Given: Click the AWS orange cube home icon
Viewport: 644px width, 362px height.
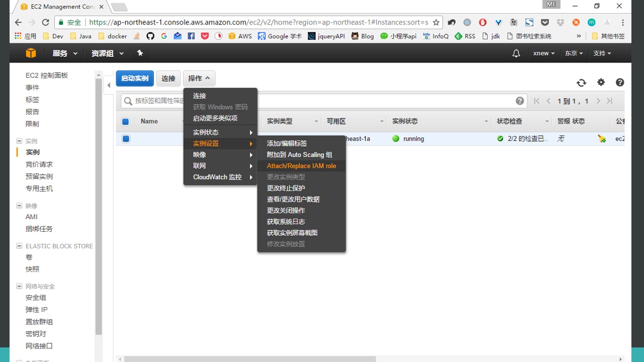Looking at the screenshot, I should [31, 53].
